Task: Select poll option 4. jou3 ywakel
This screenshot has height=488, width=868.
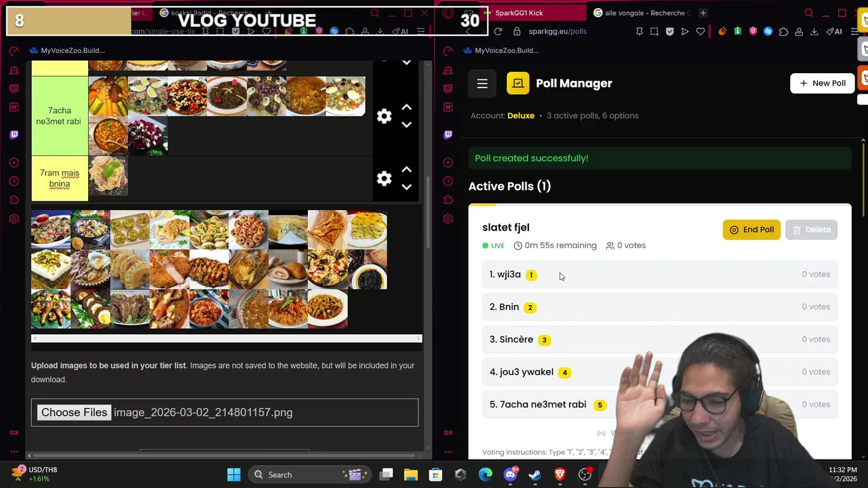Action: tap(660, 372)
